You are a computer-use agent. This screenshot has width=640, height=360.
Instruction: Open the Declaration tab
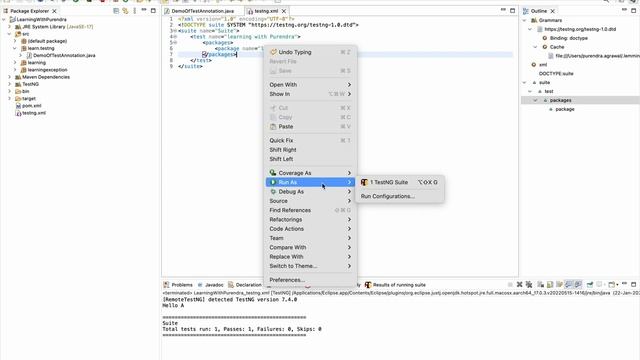point(248,285)
